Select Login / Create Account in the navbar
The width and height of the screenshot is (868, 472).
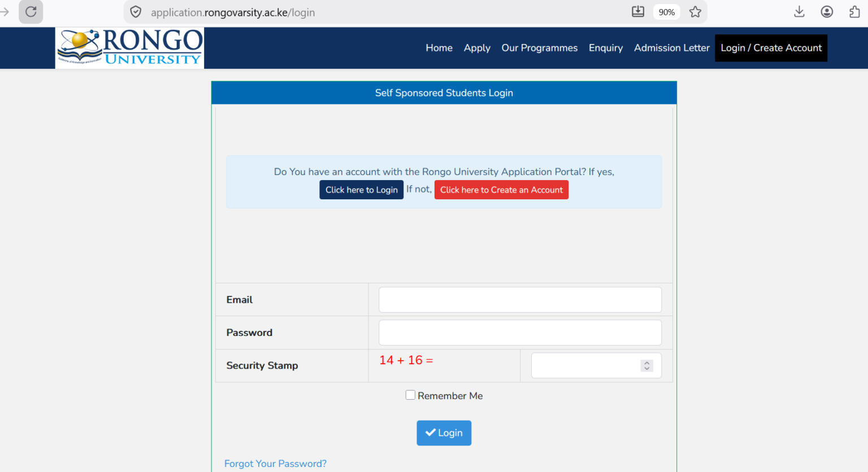point(771,48)
